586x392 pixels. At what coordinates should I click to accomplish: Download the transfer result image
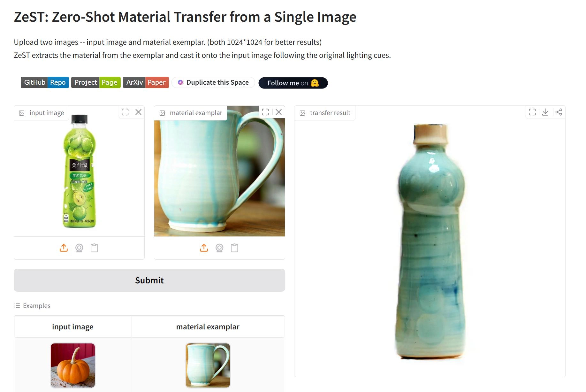coord(545,112)
